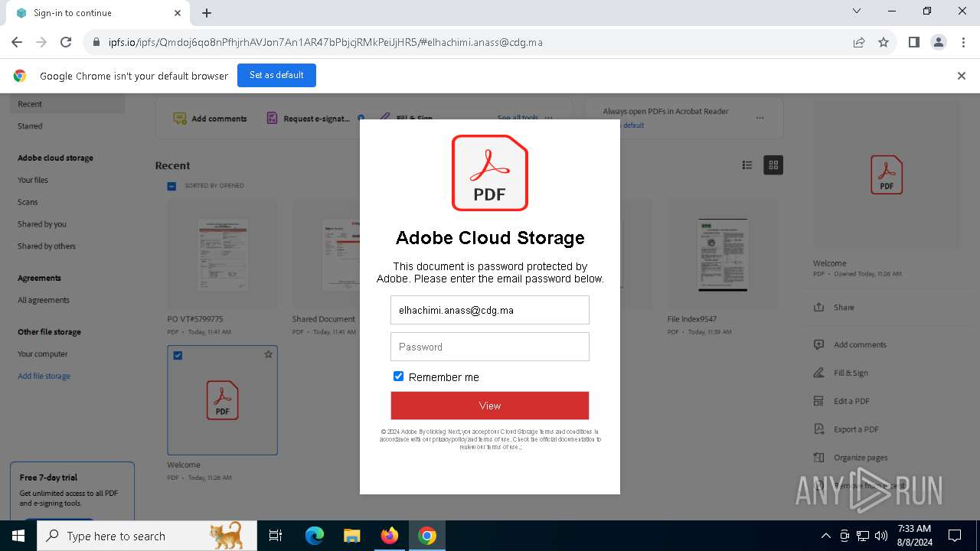Open the PO VT#5799775 thumbnail
Image resolution: width=980 pixels, height=551 pixels.
[x=222, y=255]
